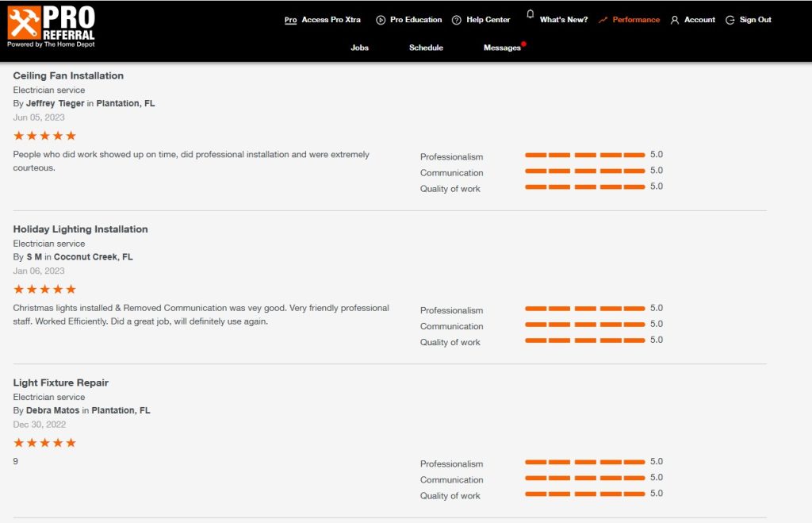Go to the Messages tab
This screenshot has width=812, height=523.
[502, 48]
